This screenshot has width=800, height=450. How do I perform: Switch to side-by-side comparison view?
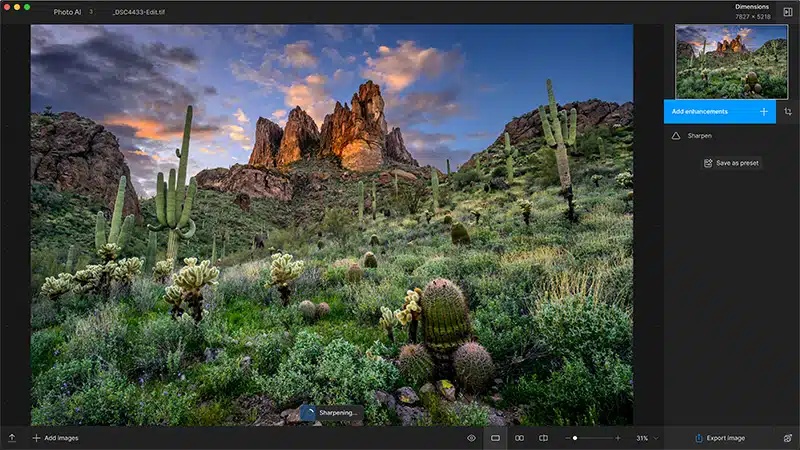pyautogui.click(x=519, y=438)
